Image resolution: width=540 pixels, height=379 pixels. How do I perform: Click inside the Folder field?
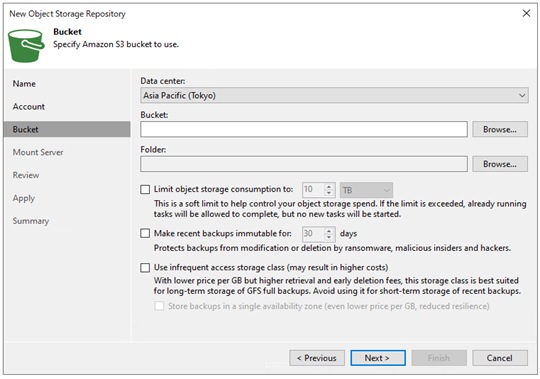[304, 164]
